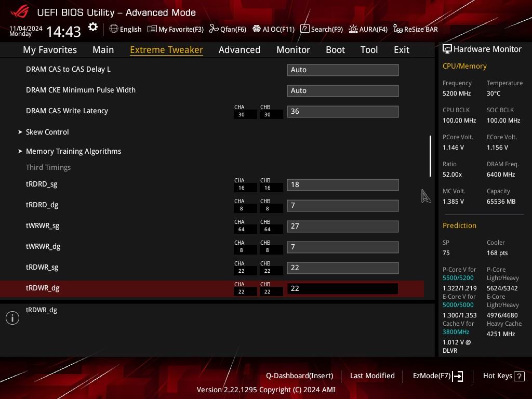
Task: Select the Exit tab
Action: pyautogui.click(x=402, y=50)
